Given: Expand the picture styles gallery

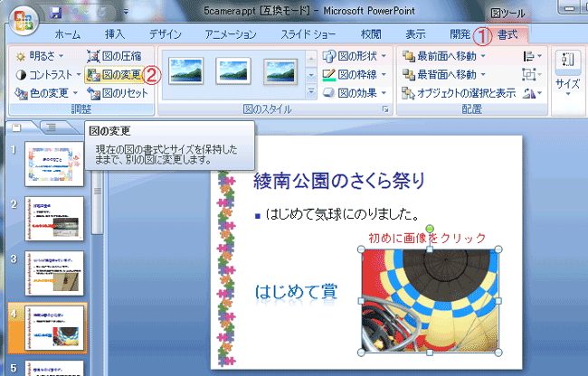Looking at the screenshot, I should coord(311,91).
